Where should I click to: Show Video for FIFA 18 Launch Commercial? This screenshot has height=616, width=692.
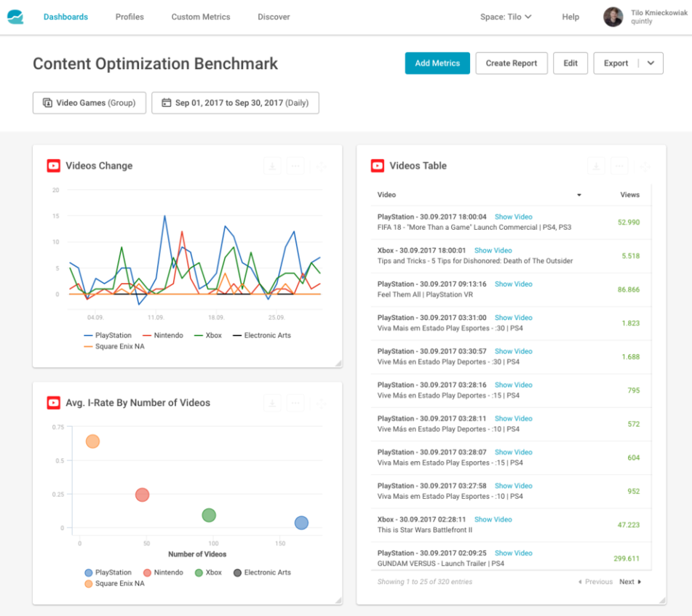[513, 217]
